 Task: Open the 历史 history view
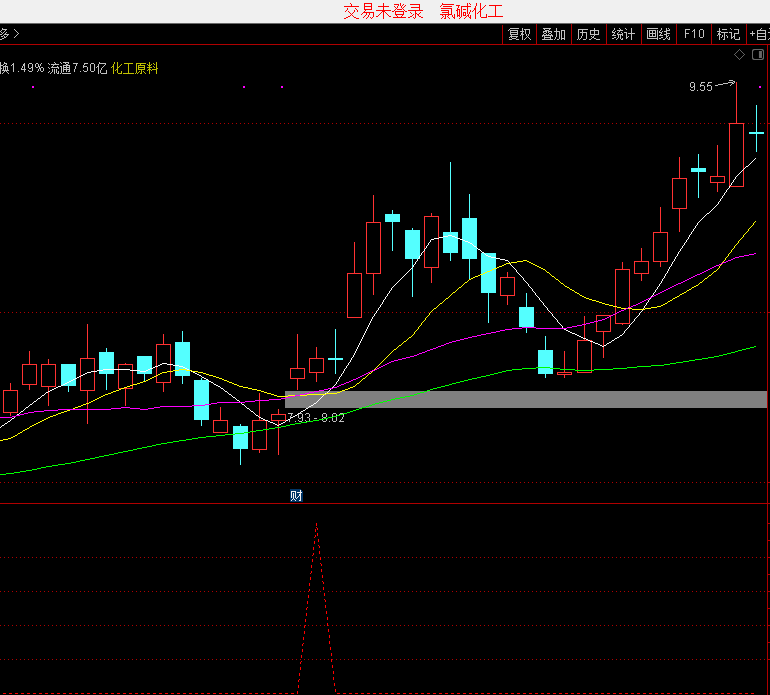588,34
